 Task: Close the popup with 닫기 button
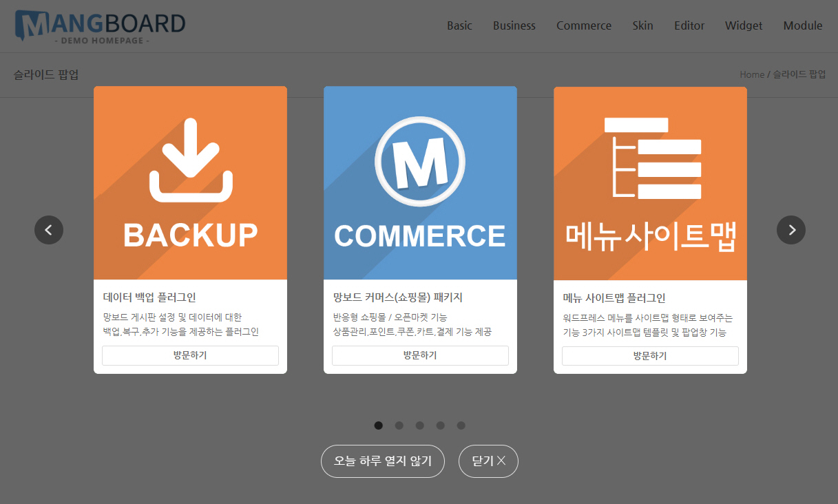[x=488, y=461]
